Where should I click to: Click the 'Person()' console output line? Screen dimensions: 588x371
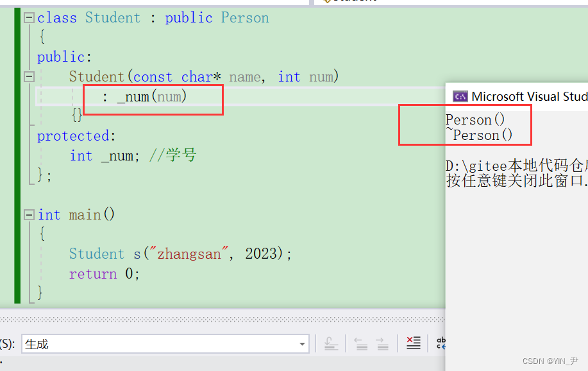tap(475, 120)
